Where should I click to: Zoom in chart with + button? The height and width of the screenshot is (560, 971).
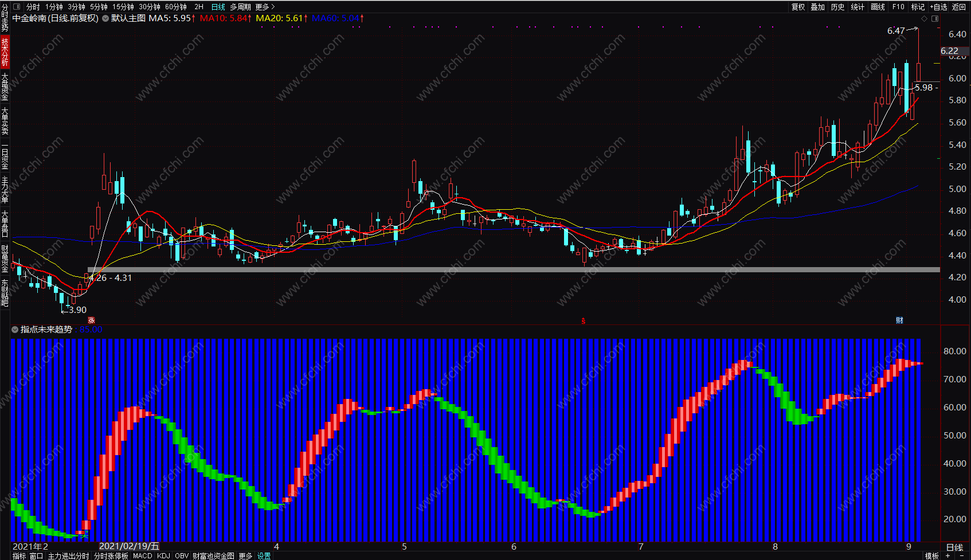coord(948,556)
